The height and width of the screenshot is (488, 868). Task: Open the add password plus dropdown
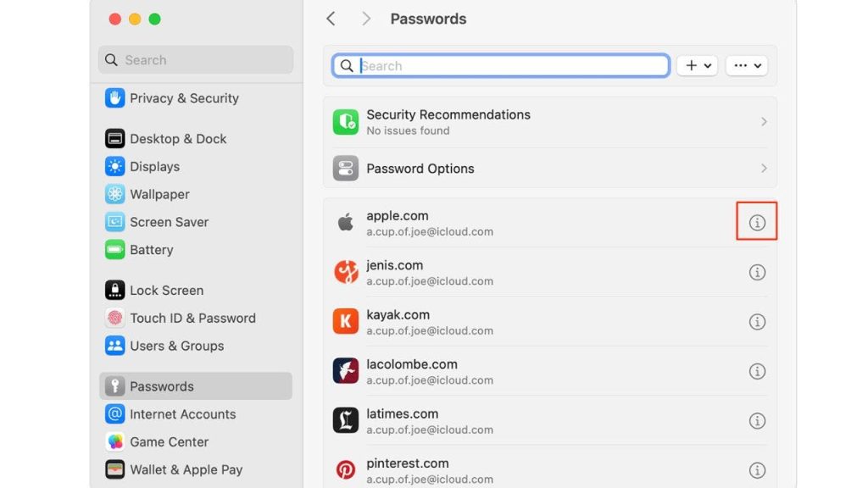697,65
